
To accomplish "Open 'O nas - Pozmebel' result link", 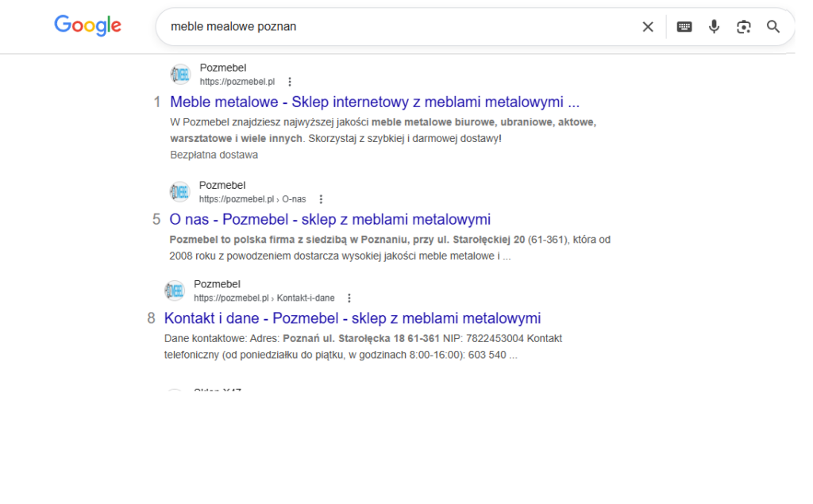I will (x=329, y=219).
